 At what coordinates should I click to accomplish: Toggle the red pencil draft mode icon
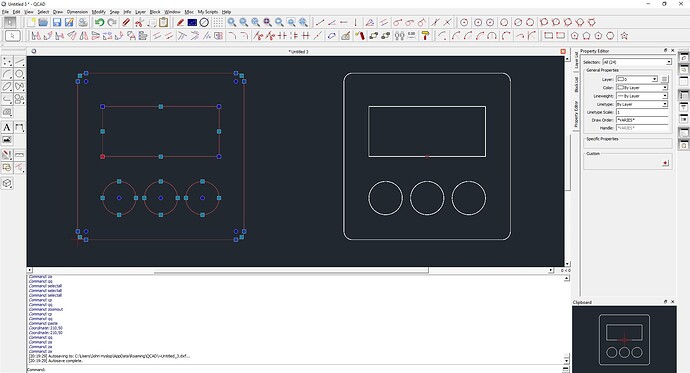(x=180, y=22)
